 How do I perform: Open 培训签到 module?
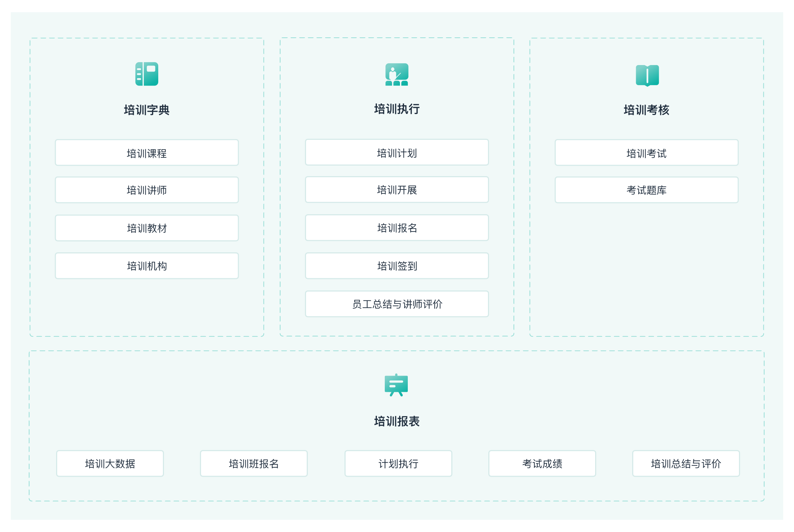point(397,266)
